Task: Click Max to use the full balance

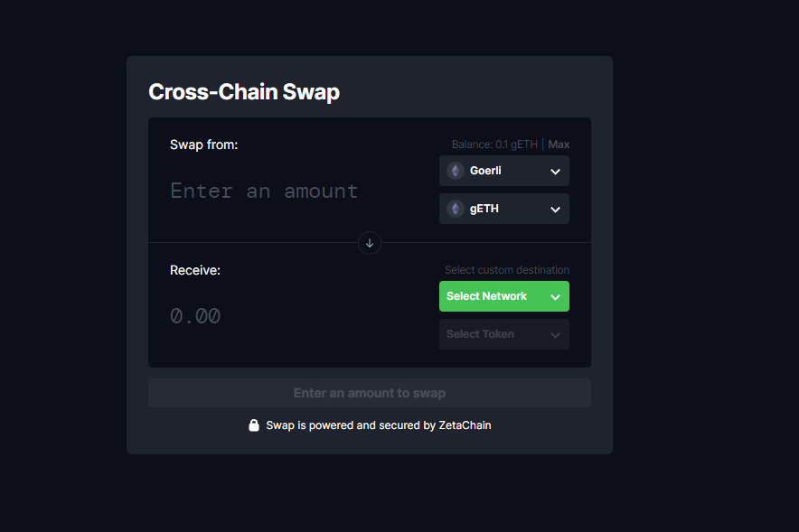Action: tap(559, 145)
